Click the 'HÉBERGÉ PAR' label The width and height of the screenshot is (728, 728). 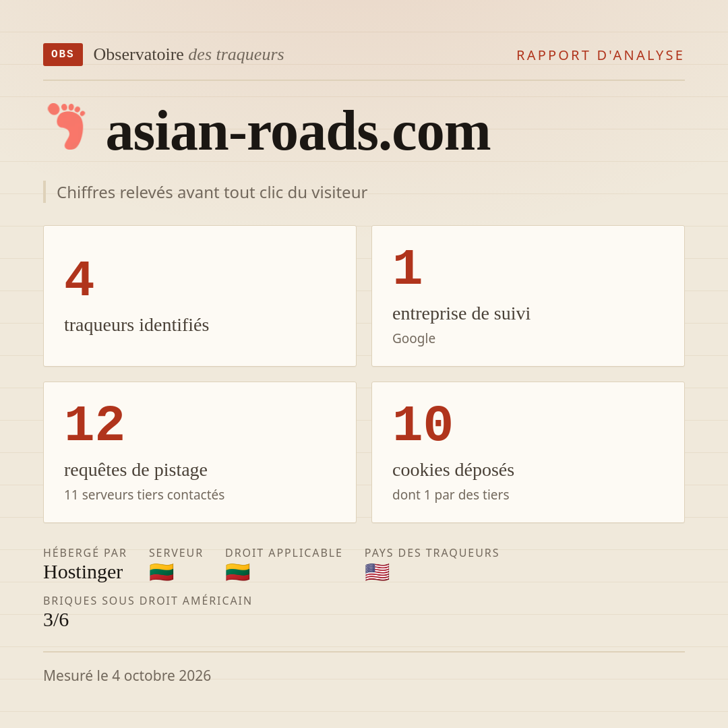(85, 553)
